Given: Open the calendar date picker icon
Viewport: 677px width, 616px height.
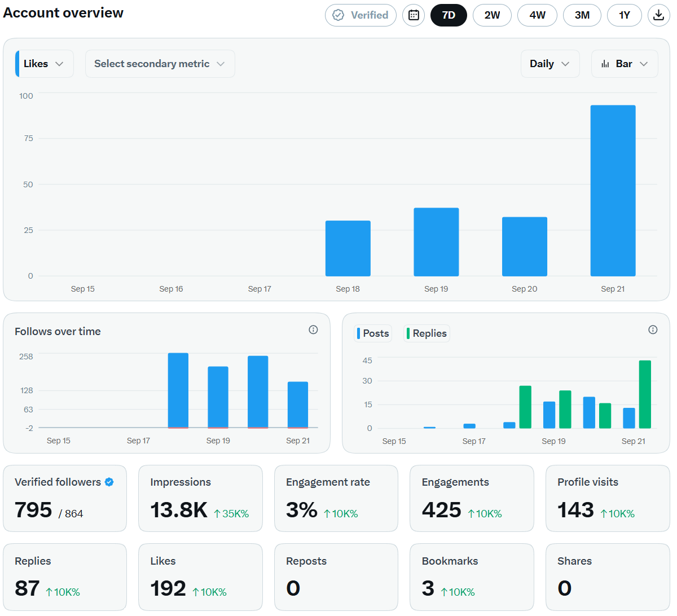Looking at the screenshot, I should point(414,15).
